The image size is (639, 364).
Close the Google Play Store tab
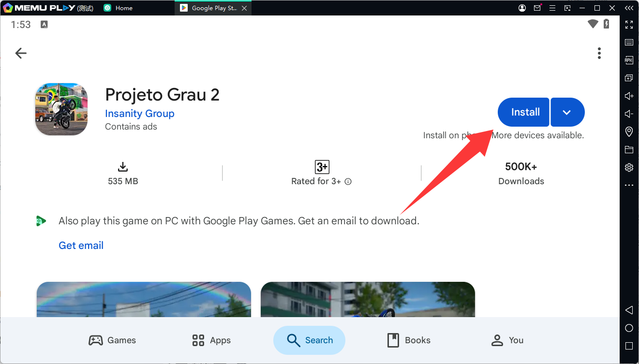click(x=244, y=8)
